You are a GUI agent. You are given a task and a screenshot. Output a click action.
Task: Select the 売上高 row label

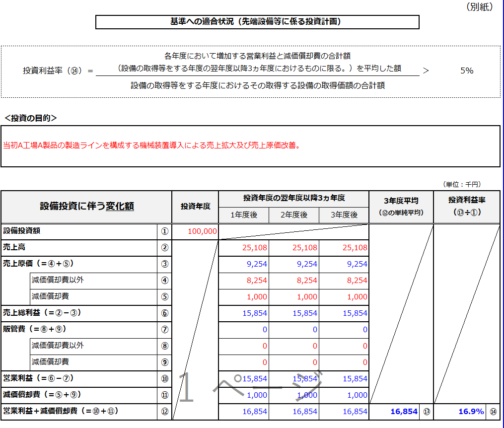pyautogui.click(x=79, y=248)
